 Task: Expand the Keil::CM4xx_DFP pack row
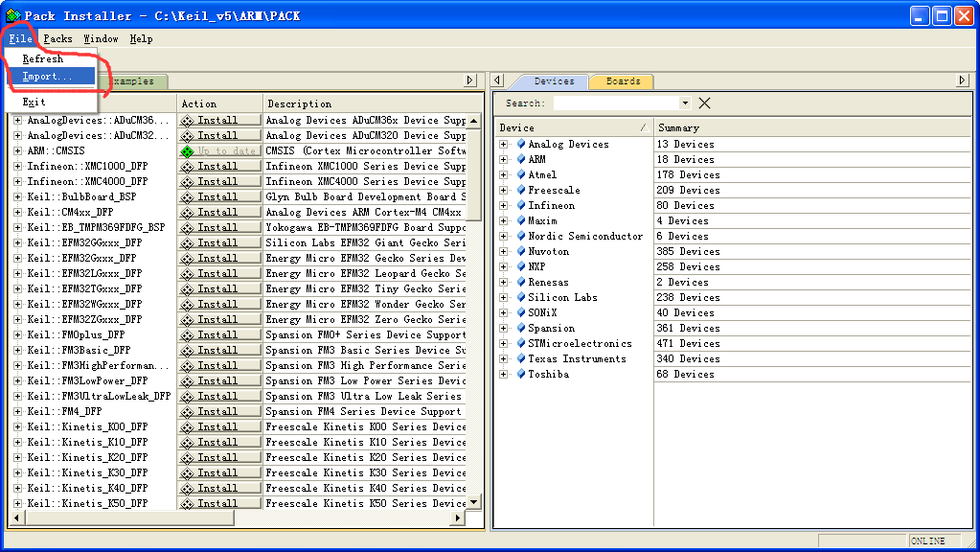tap(18, 212)
